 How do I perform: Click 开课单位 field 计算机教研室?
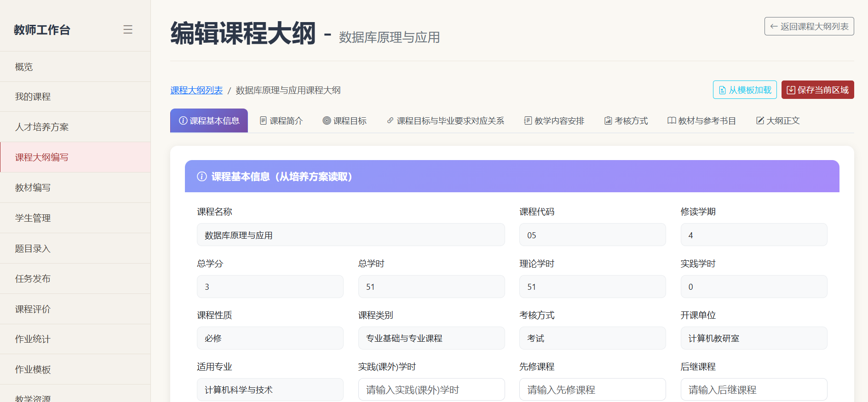[x=754, y=338]
